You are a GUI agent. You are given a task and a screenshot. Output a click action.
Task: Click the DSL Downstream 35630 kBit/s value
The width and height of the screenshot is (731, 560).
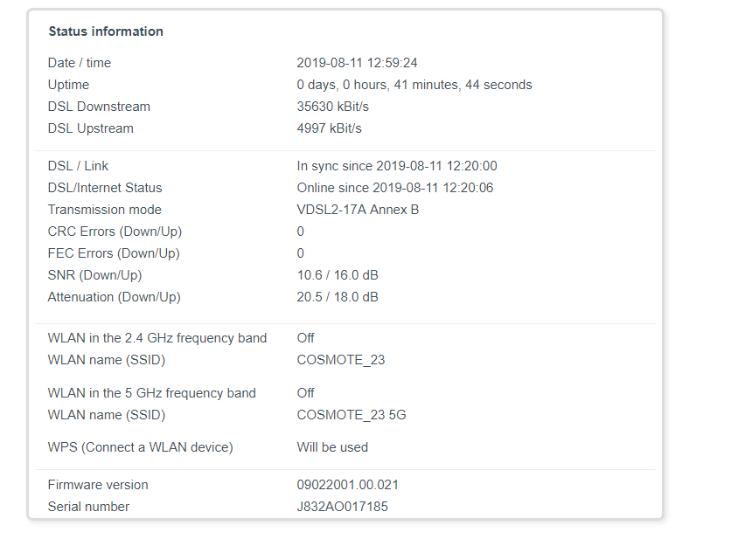tap(333, 107)
